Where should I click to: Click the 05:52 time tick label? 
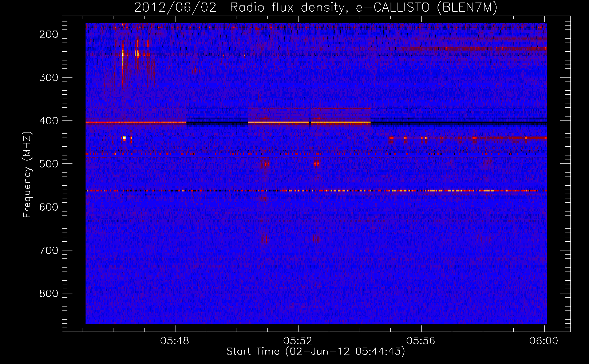(298, 341)
